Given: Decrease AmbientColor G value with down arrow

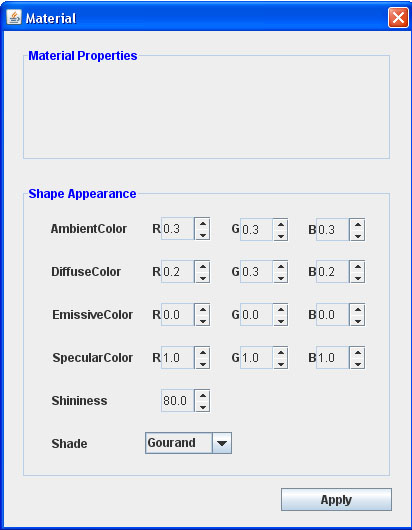Looking at the screenshot, I should coord(281,235).
